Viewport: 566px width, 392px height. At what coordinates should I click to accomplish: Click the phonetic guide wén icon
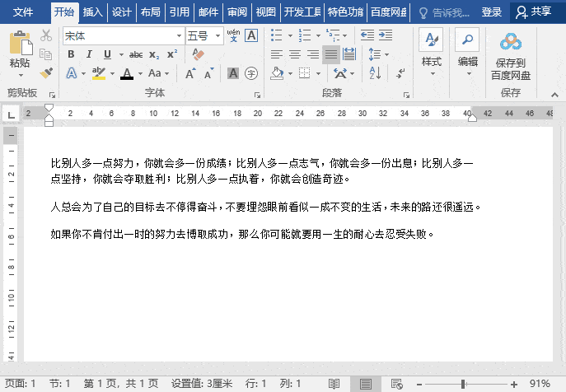click(x=233, y=35)
